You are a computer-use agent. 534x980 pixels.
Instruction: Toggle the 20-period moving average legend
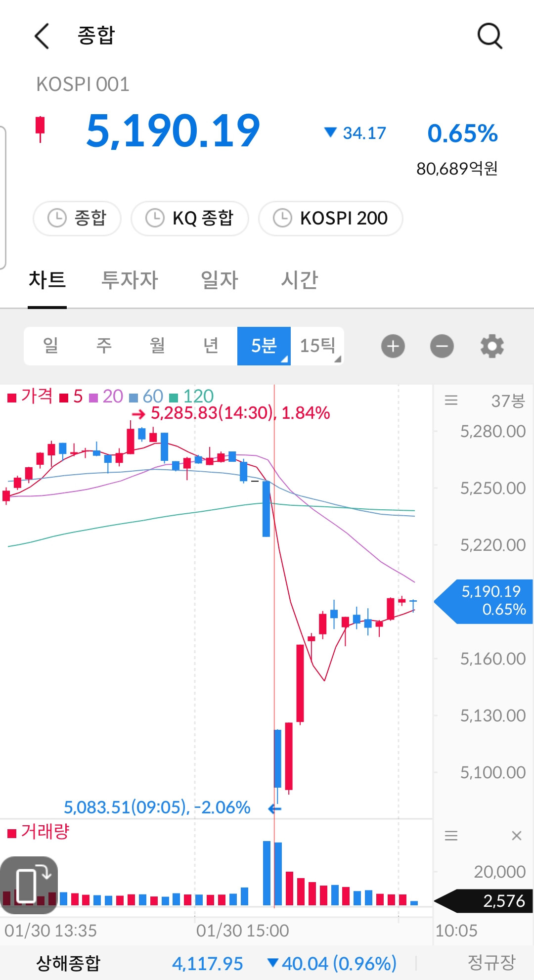point(106,397)
